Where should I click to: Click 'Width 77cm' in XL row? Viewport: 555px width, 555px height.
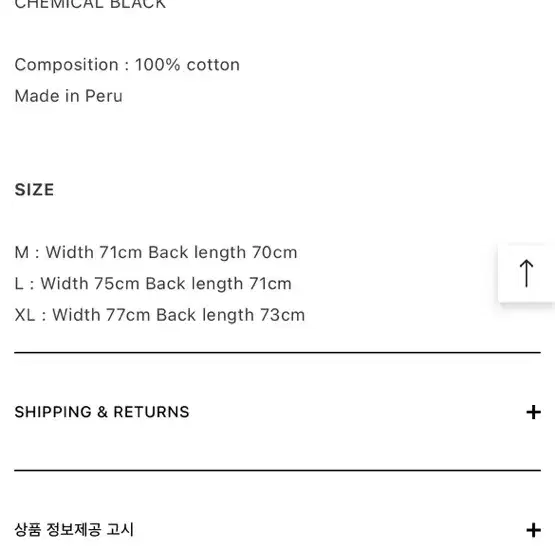point(101,315)
